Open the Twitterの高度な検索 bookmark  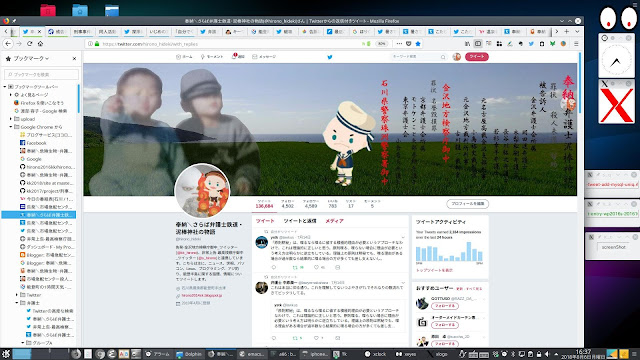pyautogui.click(x=49, y=311)
